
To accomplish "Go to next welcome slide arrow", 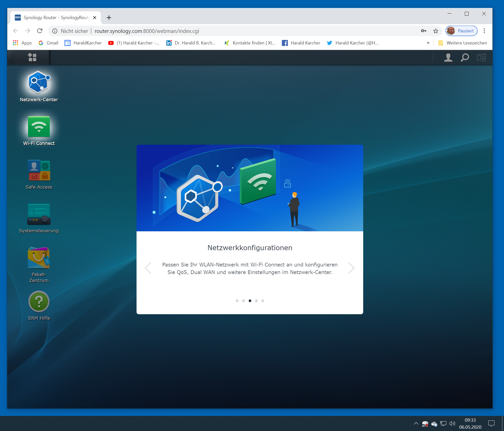I will [351, 268].
